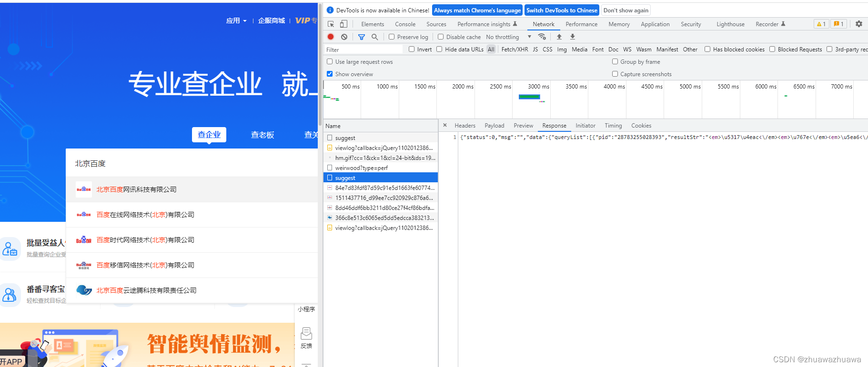The width and height of the screenshot is (868, 367).
Task: Check Has blocked cookies checkbox
Action: 707,49
